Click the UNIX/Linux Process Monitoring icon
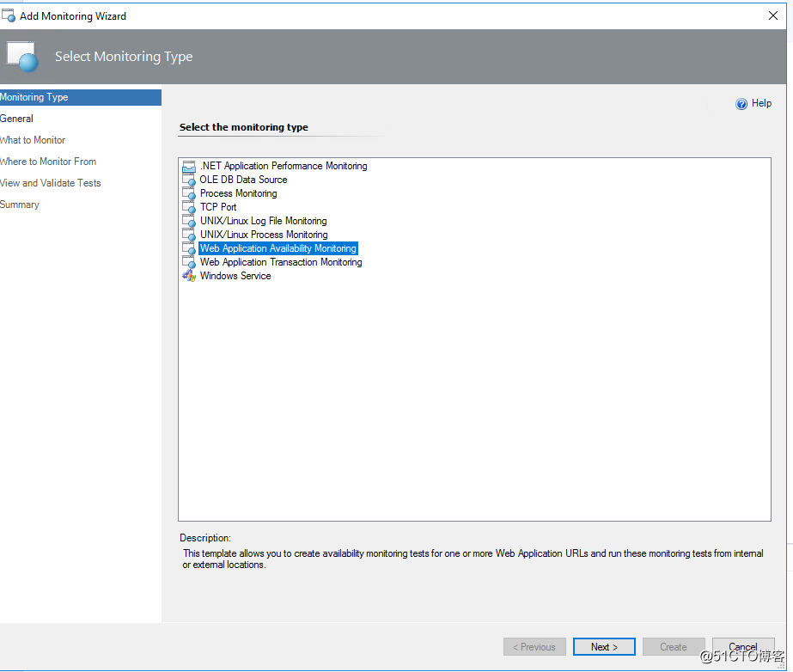This screenshot has height=672, width=793. click(x=189, y=235)
